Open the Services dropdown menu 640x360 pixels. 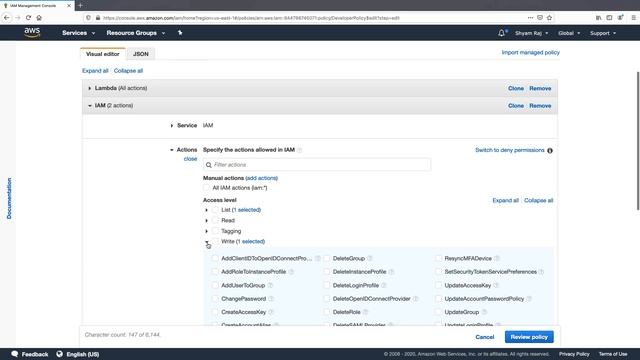coord(78,33)
